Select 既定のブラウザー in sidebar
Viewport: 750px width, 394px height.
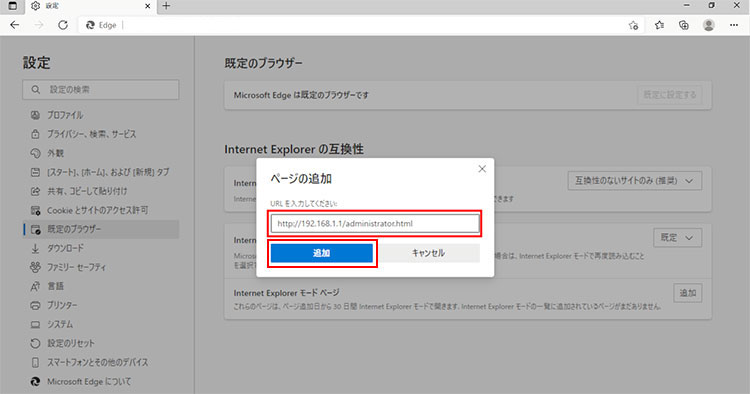[x=100, y=229]
